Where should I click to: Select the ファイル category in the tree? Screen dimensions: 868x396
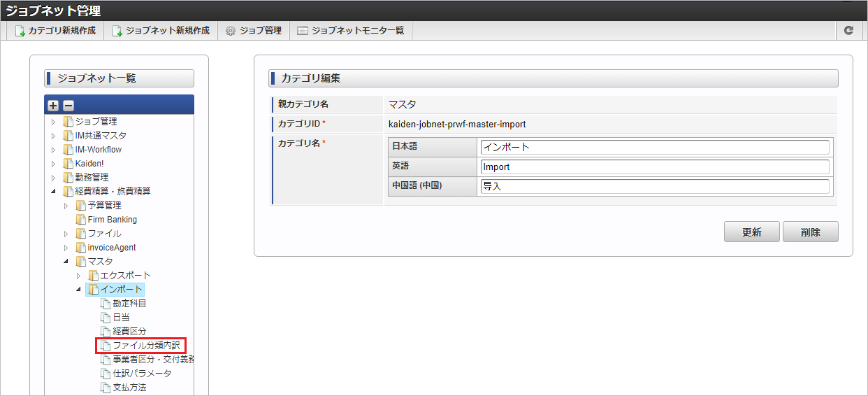coord(105,234)
